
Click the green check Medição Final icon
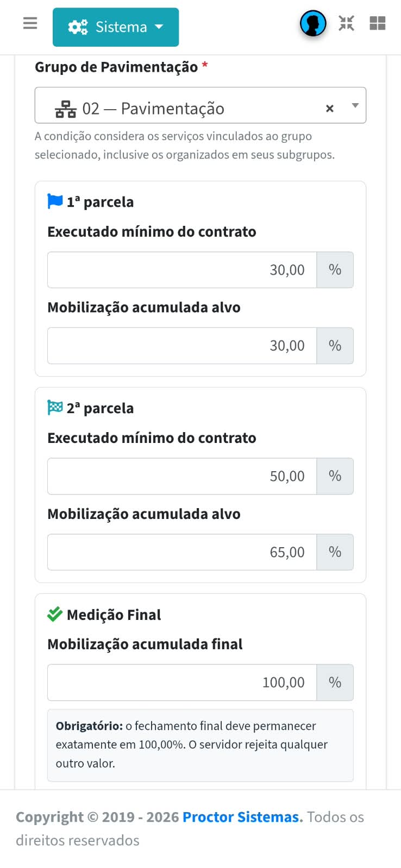click(x=55, y=614)
